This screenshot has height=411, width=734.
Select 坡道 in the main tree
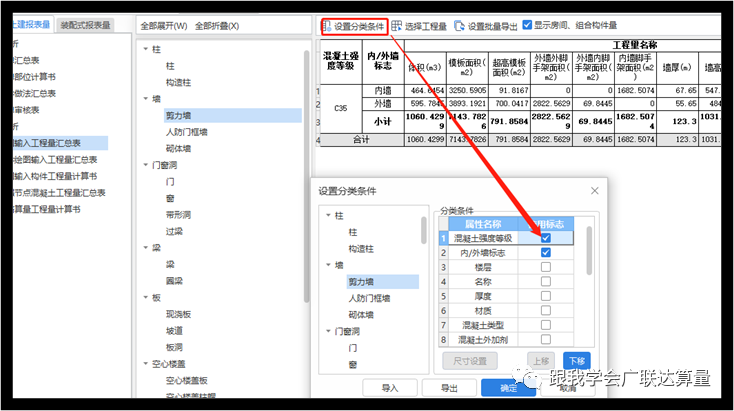tap(174, 330)
